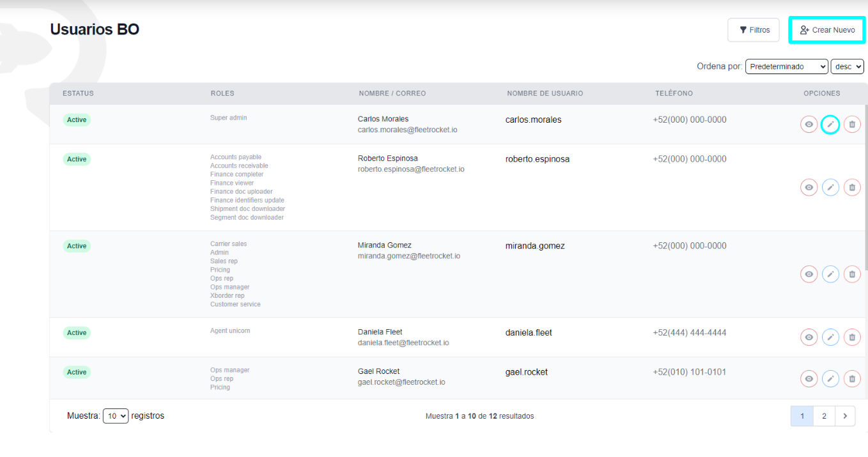The height and width of the screenshot is (457, 868).
Task: Open the desc sort order dropdown
Action: (847, 66)
